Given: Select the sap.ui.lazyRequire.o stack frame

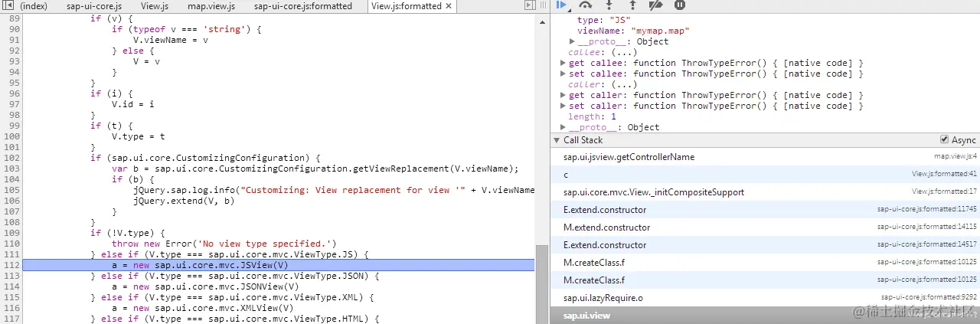Looking at the screenshot, I should (765, 298).
